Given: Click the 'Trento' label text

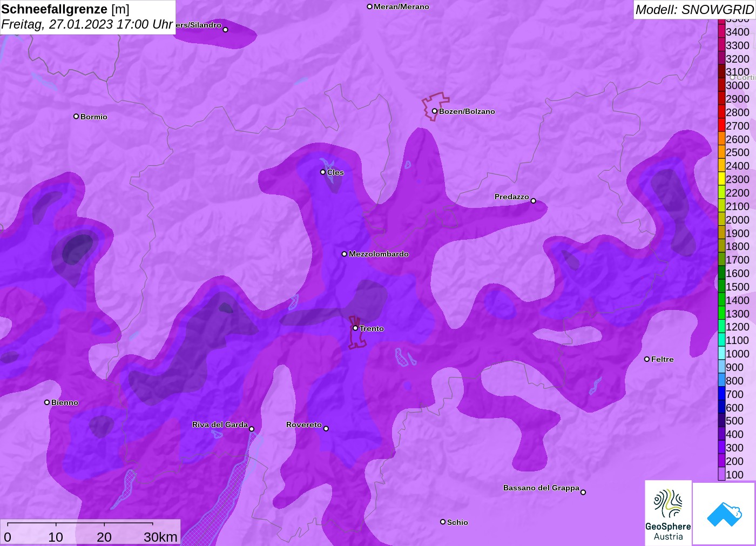Looking at the screenshot, I should tap(372, 328).
